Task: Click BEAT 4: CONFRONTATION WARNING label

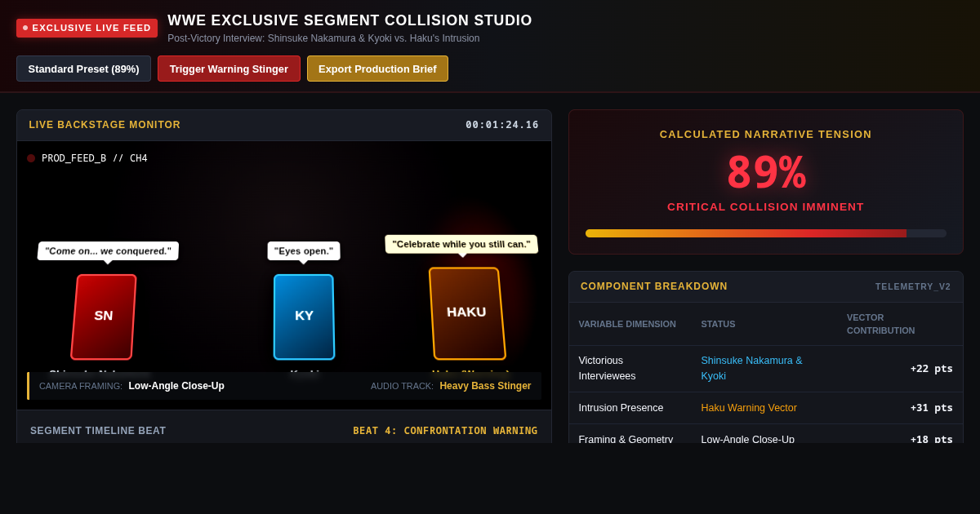Action: pyautogui.click(x=445, y=431)
